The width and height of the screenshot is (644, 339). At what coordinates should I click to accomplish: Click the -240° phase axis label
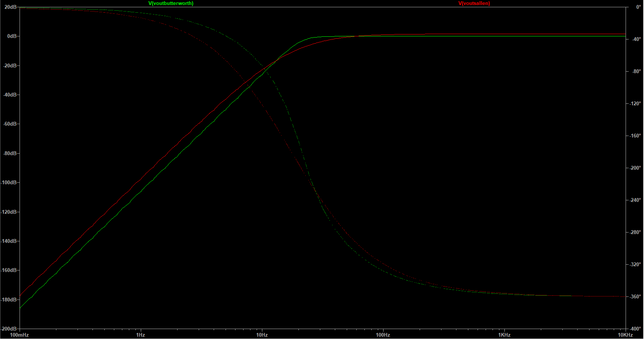pos(634,200)
